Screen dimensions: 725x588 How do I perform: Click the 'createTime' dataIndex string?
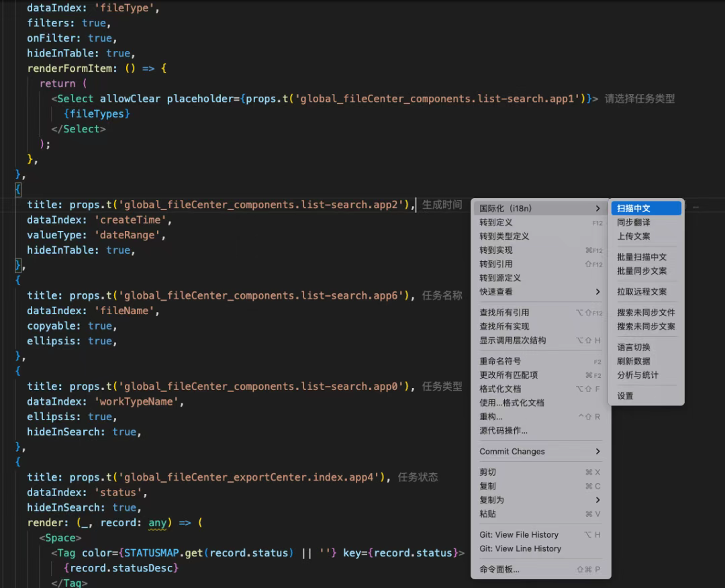pyautogui.click(x=130, y=220)
